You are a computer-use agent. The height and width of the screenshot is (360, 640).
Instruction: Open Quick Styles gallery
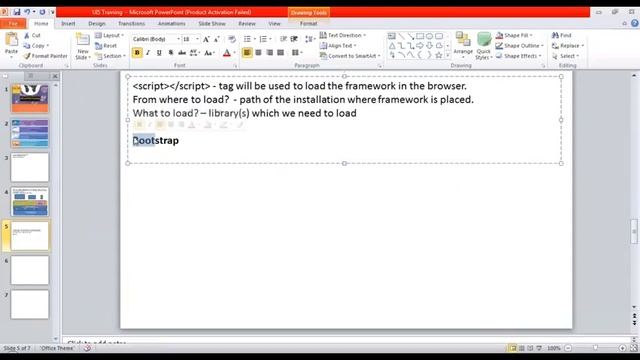[x=484, y=46]
